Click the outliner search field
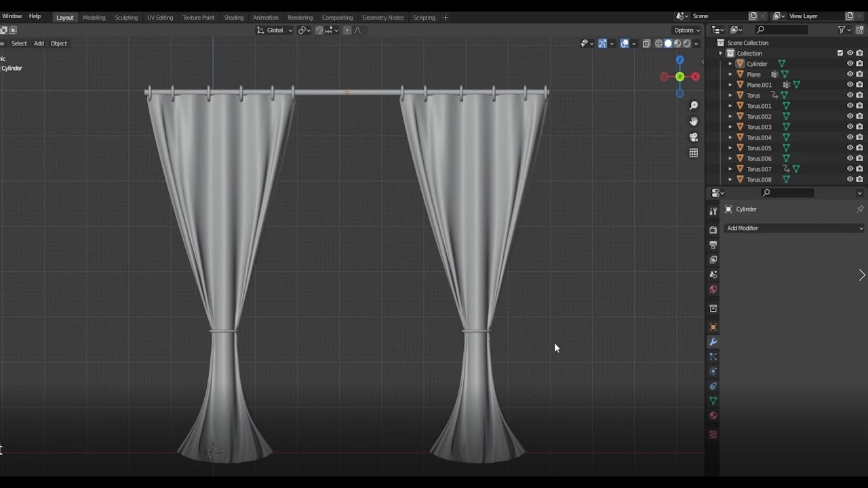 tap(781, 30)
